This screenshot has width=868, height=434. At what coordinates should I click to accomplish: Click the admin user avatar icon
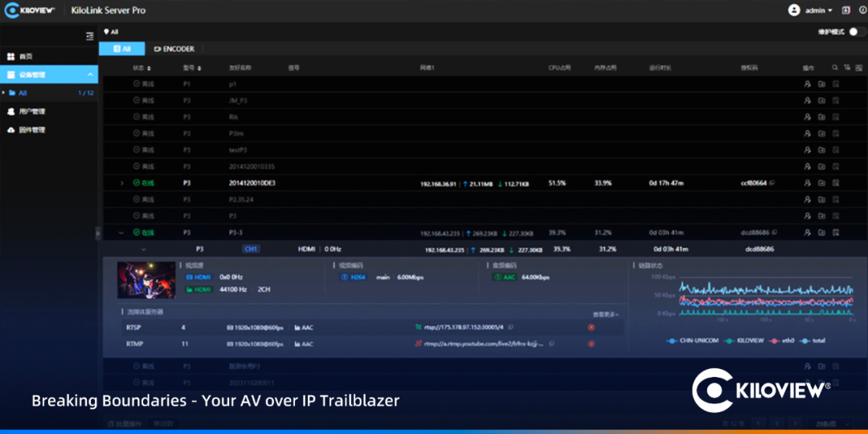(794, 10)
